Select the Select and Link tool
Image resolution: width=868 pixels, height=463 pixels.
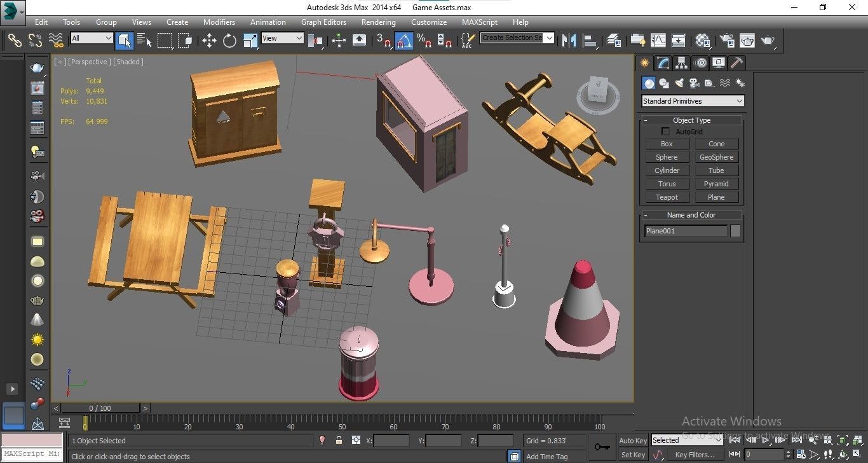tap(15, 41)
